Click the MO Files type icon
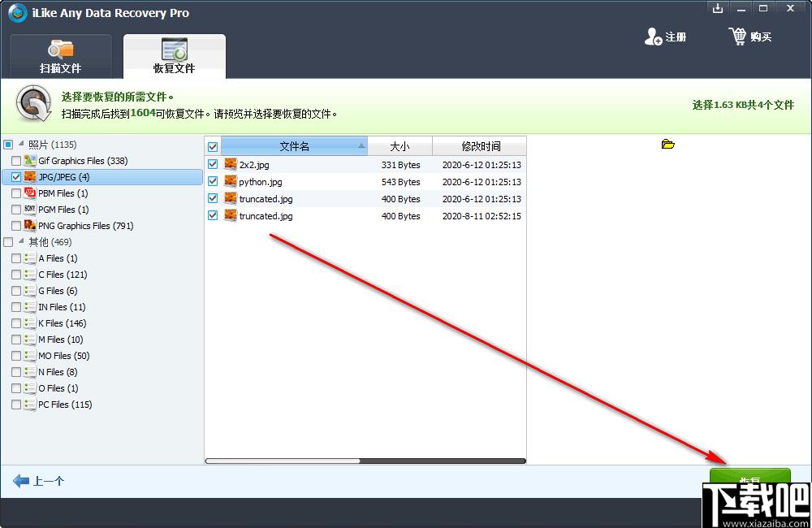The width and height of the screenshot is (812, 528). (x=30, y=356)
